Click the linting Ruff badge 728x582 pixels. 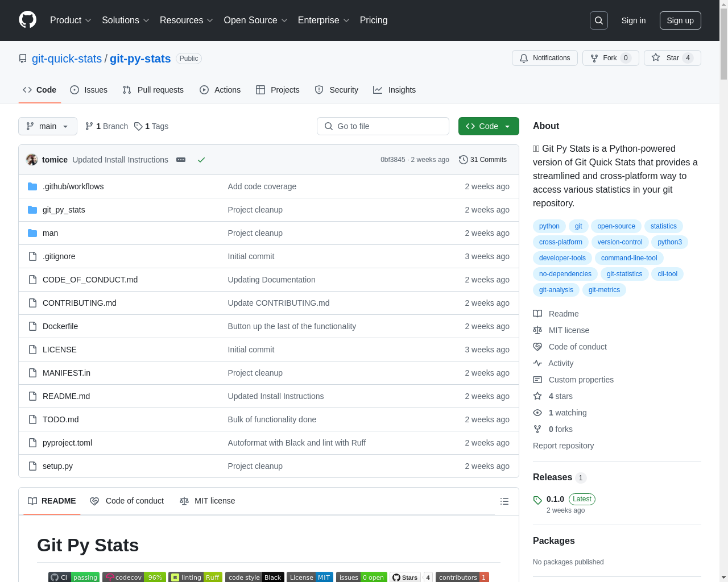click(x=195, y=577)
